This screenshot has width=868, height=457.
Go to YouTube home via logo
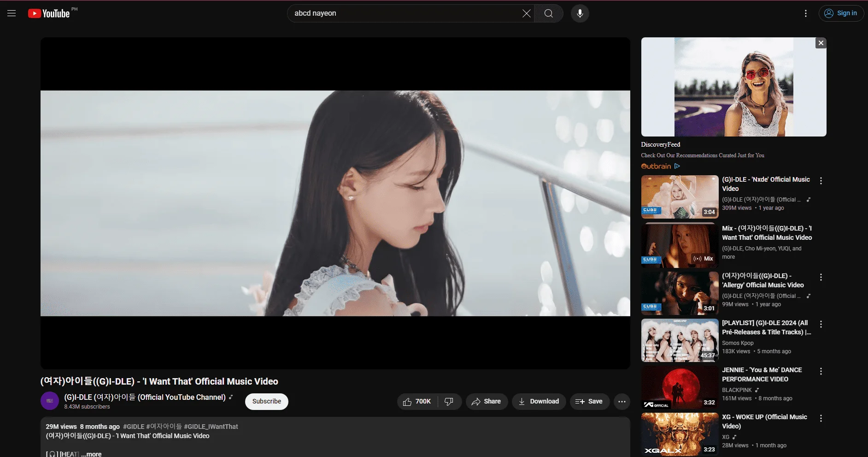(x=49, y=13)
